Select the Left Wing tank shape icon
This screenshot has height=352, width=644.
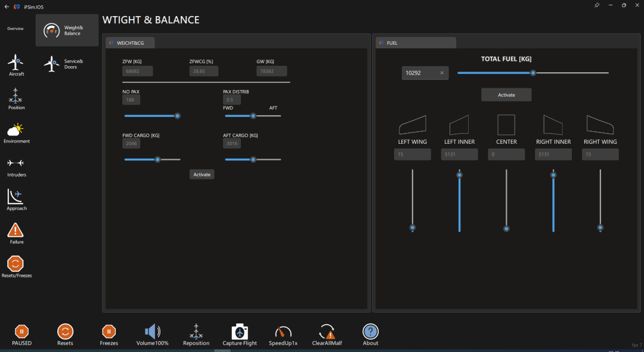click(x=413, y=125)
